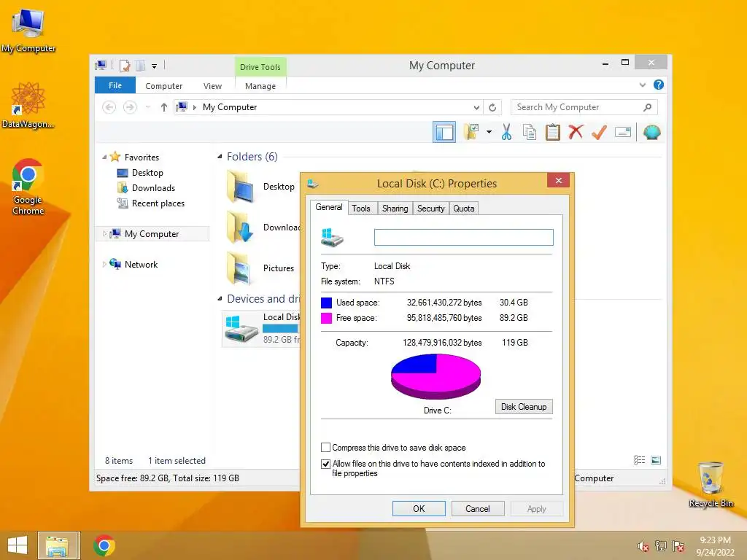Click the red X Delete icon
The image size is (747, 560).
coord(576,132)
